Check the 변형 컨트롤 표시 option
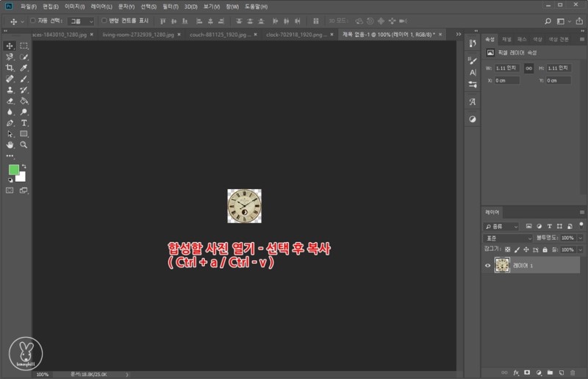This screenshot has width=588, height=379. [x=104, y=21]
